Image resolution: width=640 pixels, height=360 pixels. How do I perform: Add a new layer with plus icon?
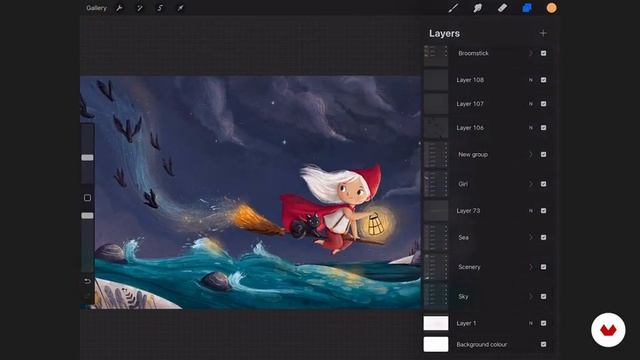(x=543, y=33)
